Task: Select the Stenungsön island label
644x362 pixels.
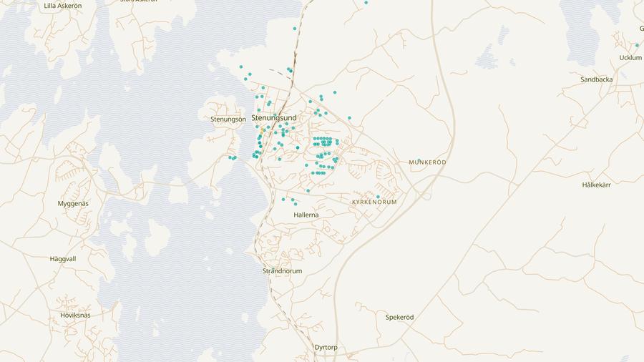Action: click(228, 119)
